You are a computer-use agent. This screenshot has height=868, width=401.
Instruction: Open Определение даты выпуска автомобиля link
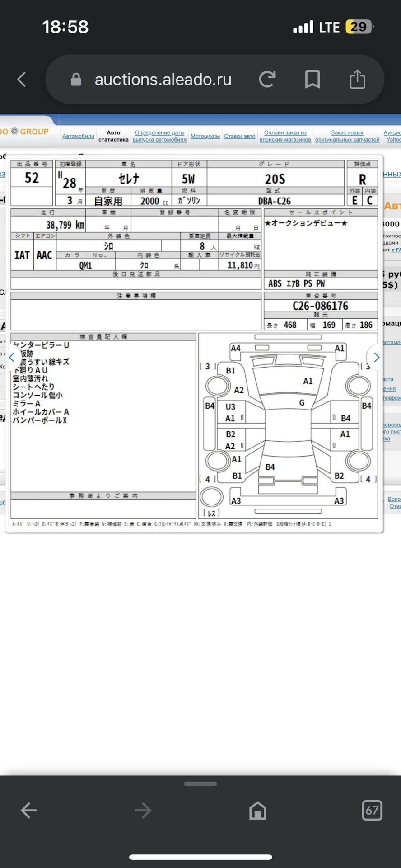[159, 136]
